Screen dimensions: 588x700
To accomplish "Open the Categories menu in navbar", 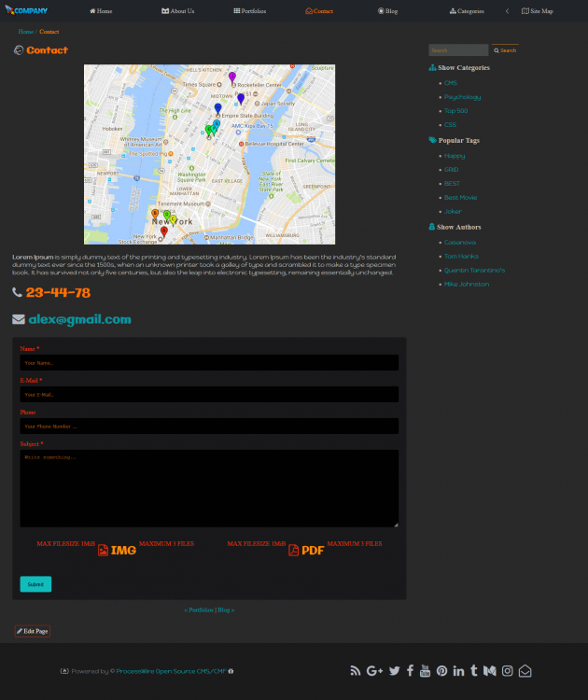I will 467,11.
